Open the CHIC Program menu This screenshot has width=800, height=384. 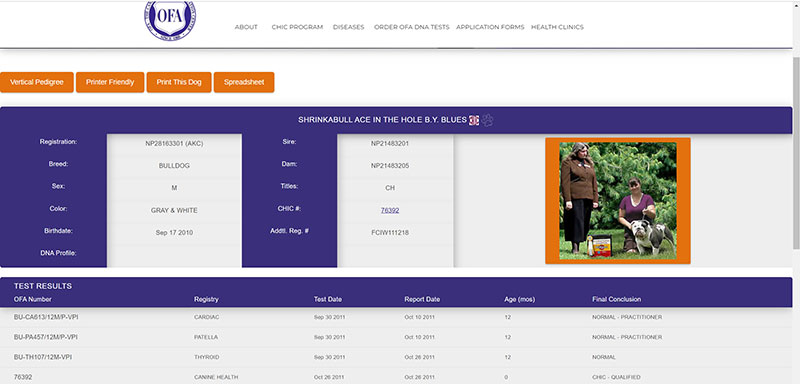[x=297, y=27]
